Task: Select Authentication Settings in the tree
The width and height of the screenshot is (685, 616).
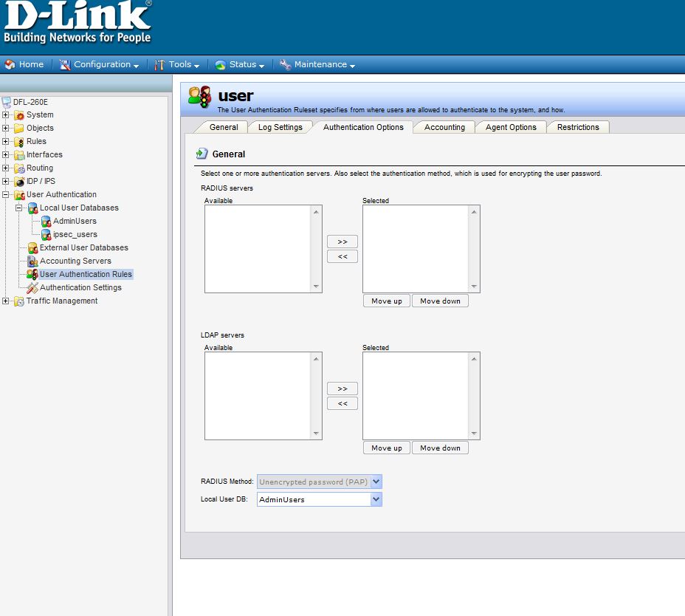Action: click(x=80, y=287)
